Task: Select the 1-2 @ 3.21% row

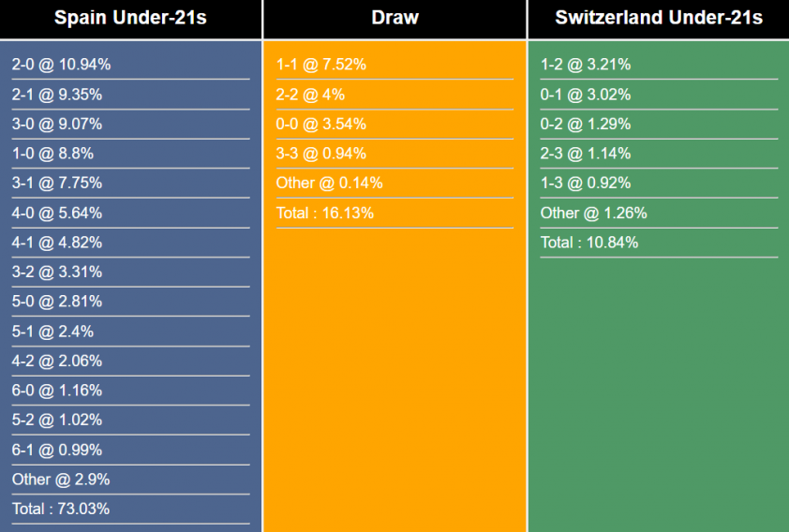Action: [586, 65]
